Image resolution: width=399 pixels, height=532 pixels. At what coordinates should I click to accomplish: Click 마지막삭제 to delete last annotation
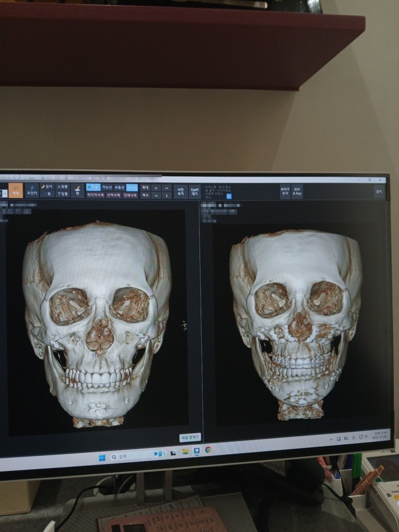point(95,195)
